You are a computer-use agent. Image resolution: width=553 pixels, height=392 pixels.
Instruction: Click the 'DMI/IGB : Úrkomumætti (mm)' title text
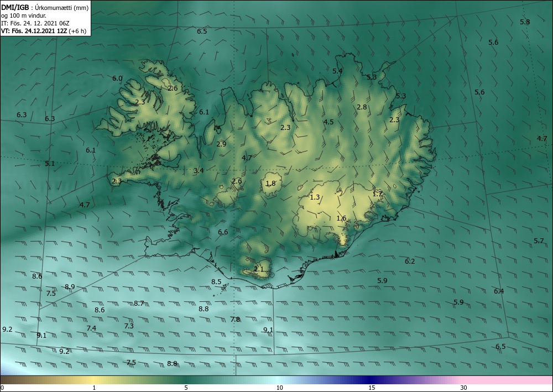(x=45, y=7)
